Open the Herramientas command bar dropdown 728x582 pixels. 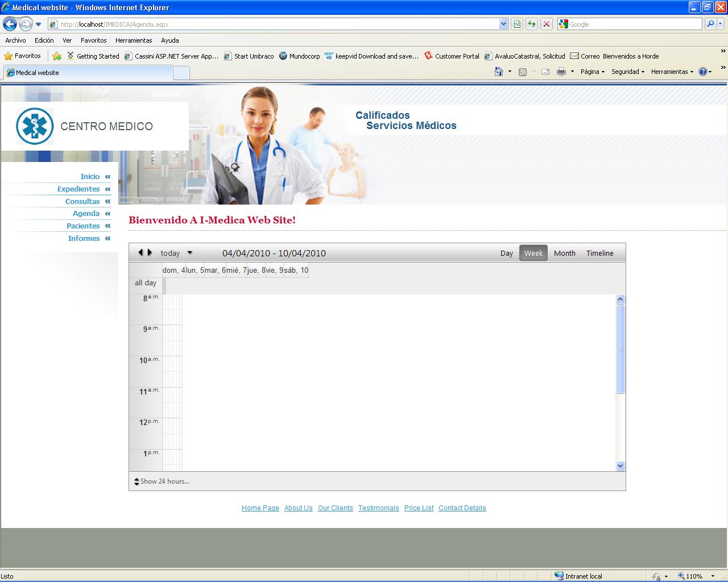pos(672,72)
